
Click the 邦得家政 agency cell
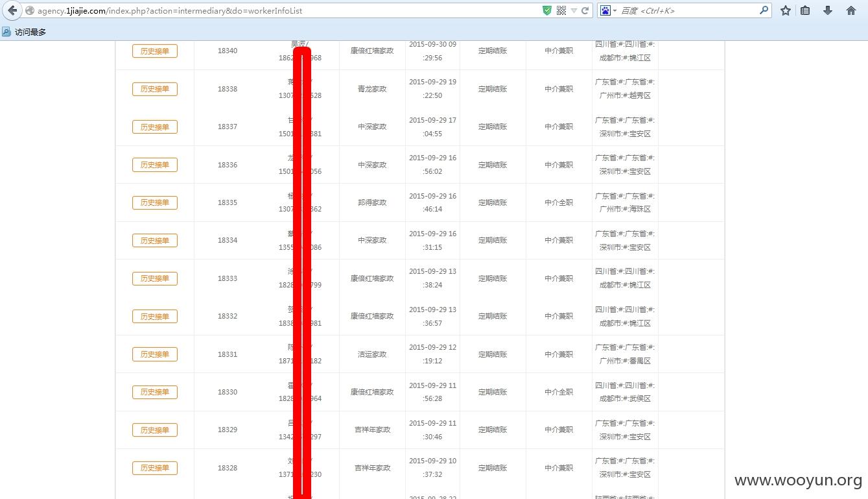(x=372, y=202)
